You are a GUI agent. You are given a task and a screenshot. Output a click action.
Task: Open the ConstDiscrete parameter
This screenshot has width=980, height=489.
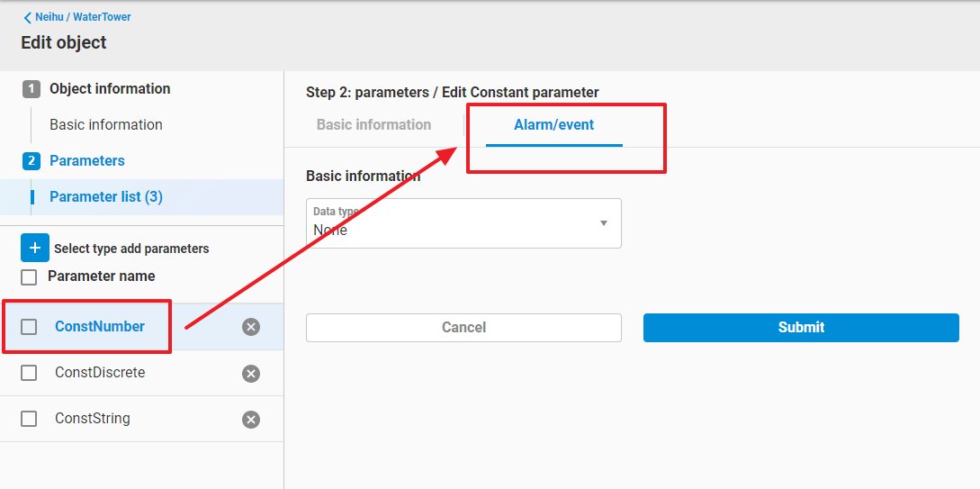pyautogui.click(x=100, y=373)
